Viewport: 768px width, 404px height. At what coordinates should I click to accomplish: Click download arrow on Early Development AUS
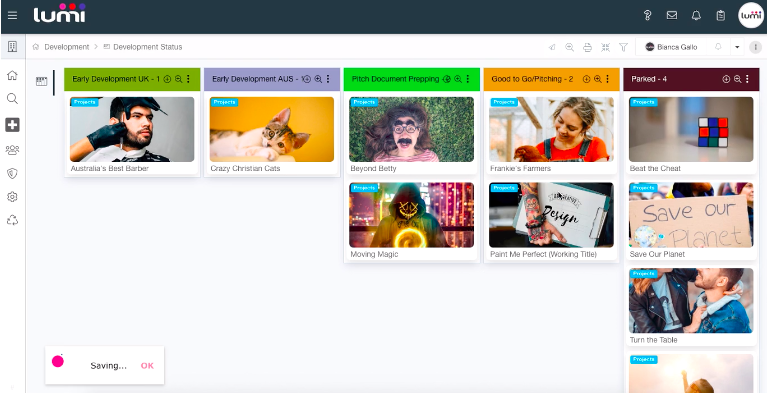coord(307,79)
